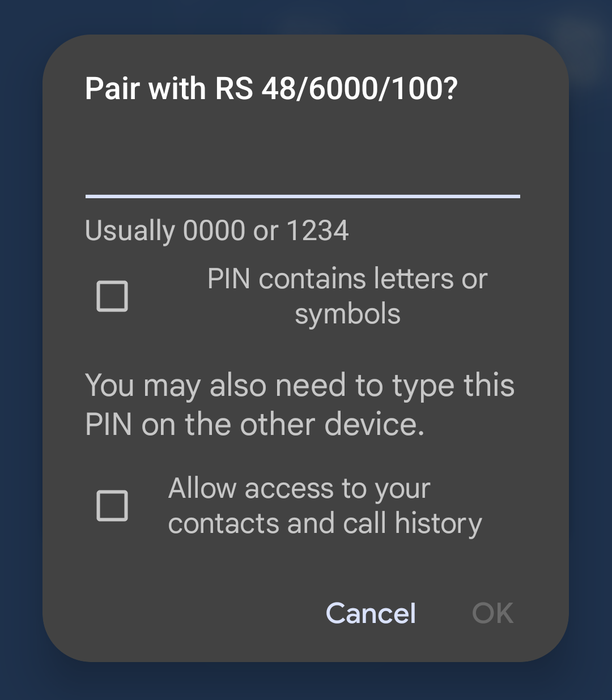
Task: Click the "PIN on the other device." line
Action: (x=254, y=425)
